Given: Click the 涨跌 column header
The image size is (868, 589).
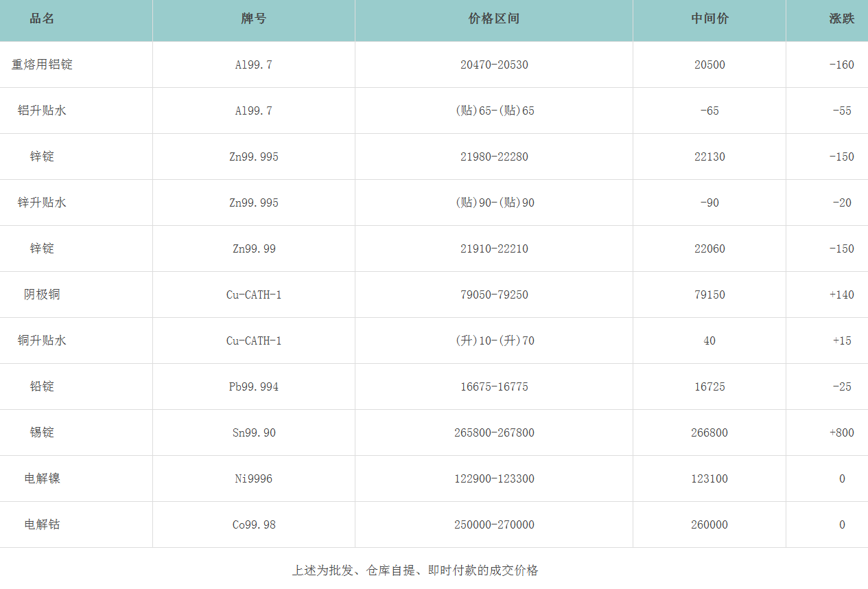Looking at the screenshot, I should click(841, 19).
